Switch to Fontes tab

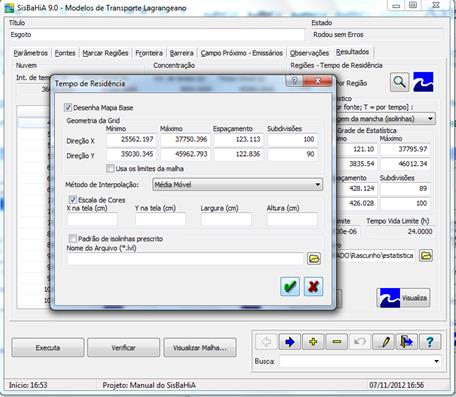65,53
